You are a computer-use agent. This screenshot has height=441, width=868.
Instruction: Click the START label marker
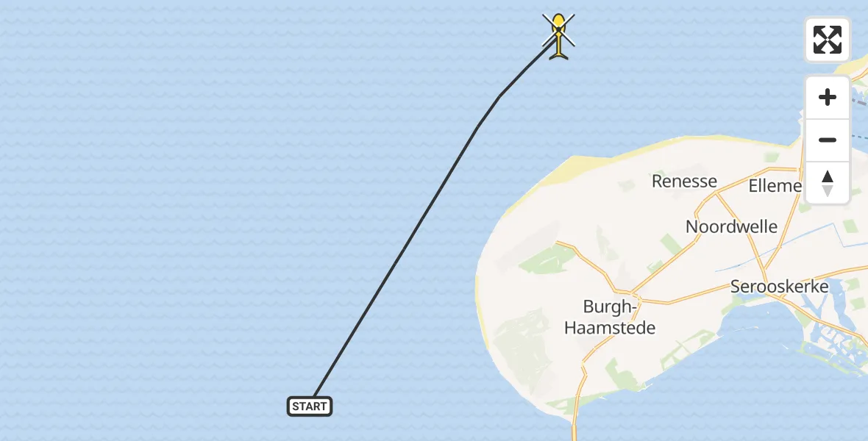point(310,406)
